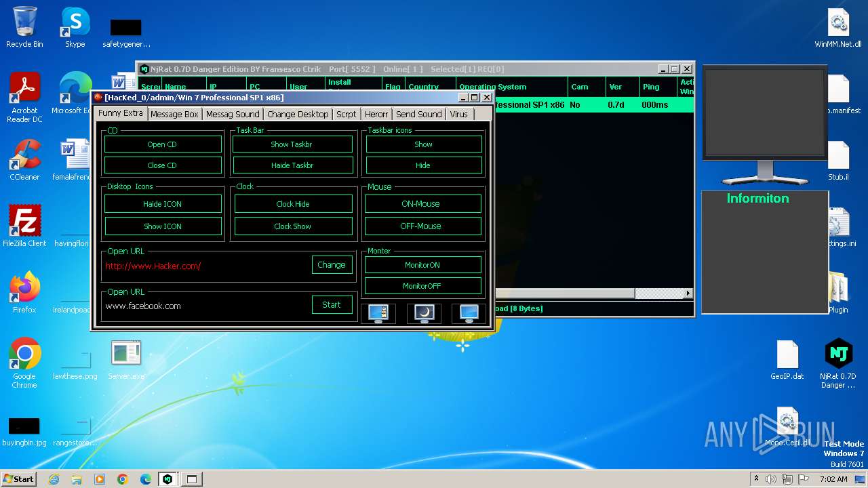
Task: Select Mono.Cecil.dll file on desktop
Action: (x=787, y=427)
